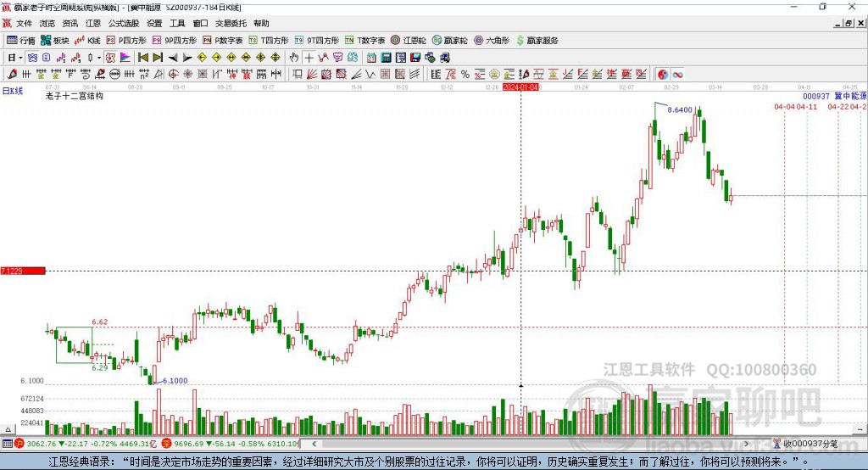The height and width of the screenshot is (470, 868).
Task: Select the percent % tool icon
Action: tap(465, 74)
